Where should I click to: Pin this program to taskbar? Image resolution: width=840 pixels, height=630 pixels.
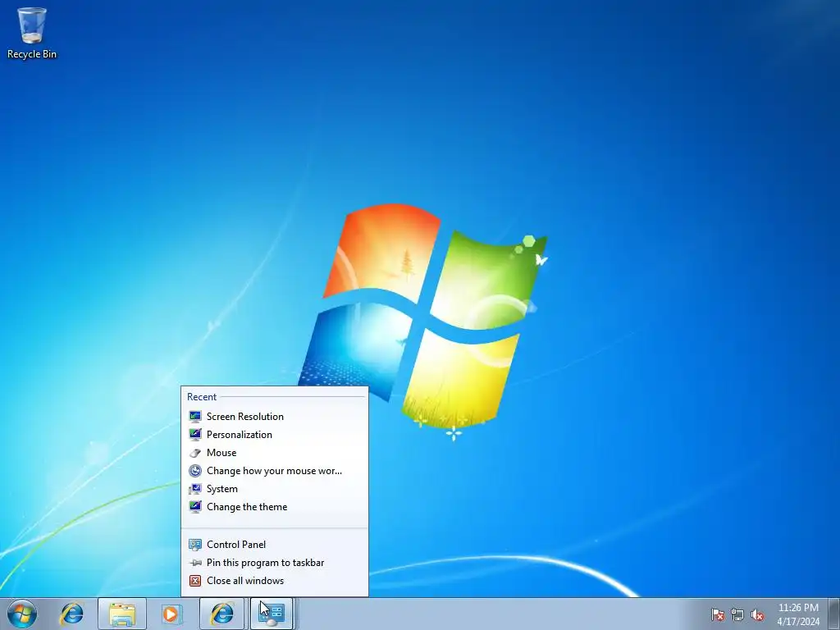274,563
